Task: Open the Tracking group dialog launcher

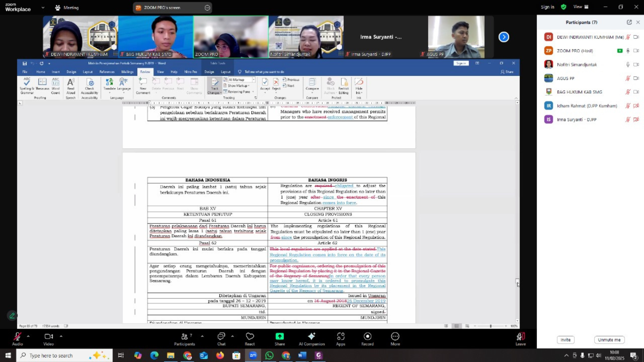Action: 255,98
